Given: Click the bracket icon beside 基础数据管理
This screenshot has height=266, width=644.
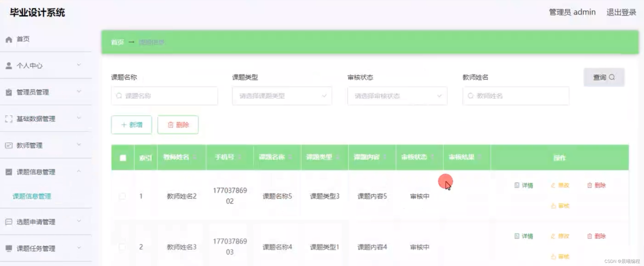Looking at the screenshot, I should [x=9, y=119].
